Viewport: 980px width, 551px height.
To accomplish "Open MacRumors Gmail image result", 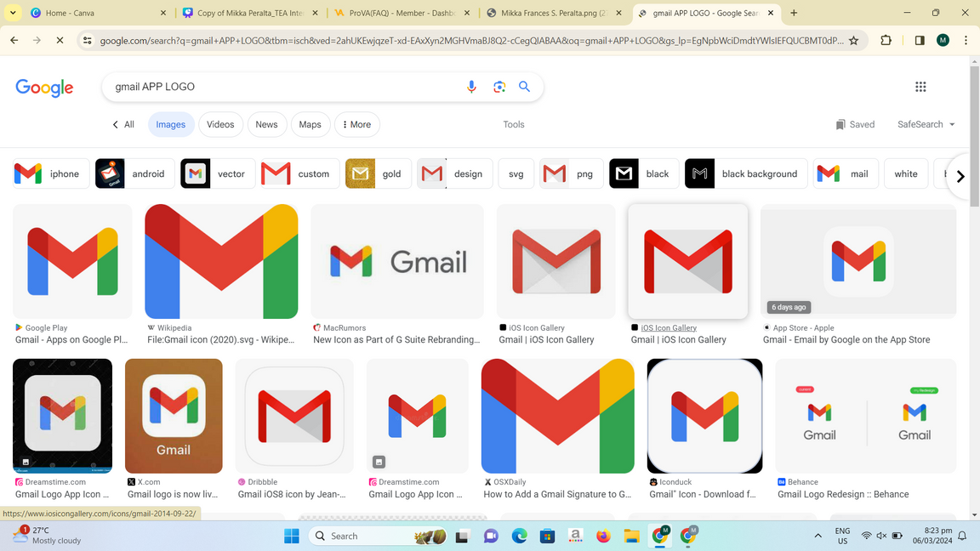I will click(397, 261).
